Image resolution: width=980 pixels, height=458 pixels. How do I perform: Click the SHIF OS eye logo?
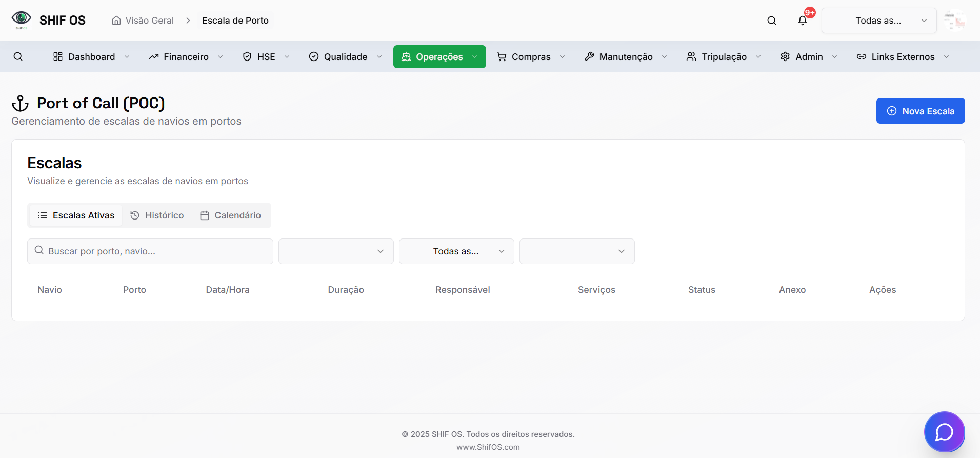[22, 19]
